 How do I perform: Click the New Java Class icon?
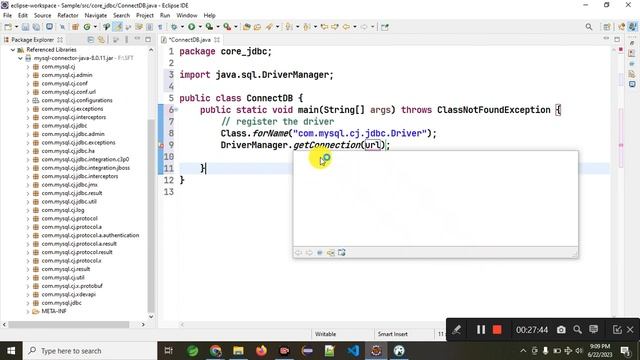pyautogui.click(x=87, y=27)
